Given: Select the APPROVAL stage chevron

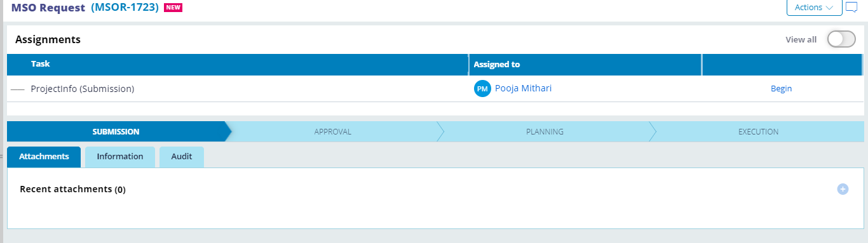Looking at the screenshot, I should click(333, 132).
